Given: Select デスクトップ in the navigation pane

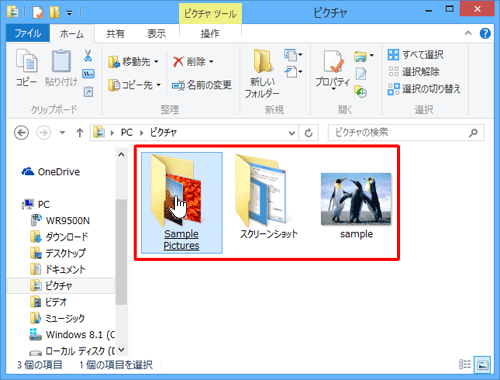Looking at the screenshot, I should 58,253.
